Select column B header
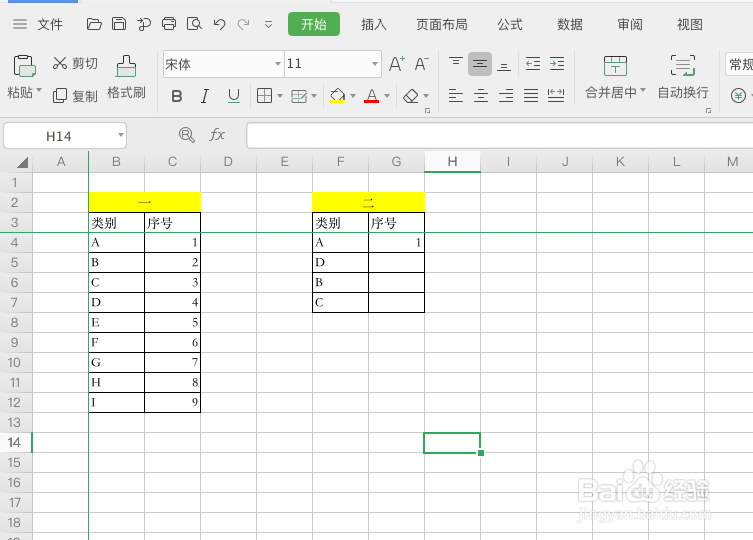 (x=116, y=162)
